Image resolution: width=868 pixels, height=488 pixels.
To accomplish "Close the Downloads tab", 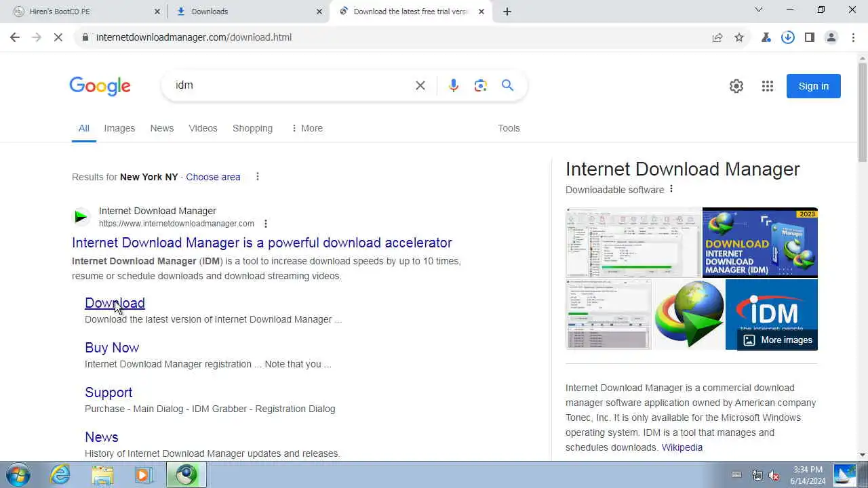I will click(x=319, y=12).
